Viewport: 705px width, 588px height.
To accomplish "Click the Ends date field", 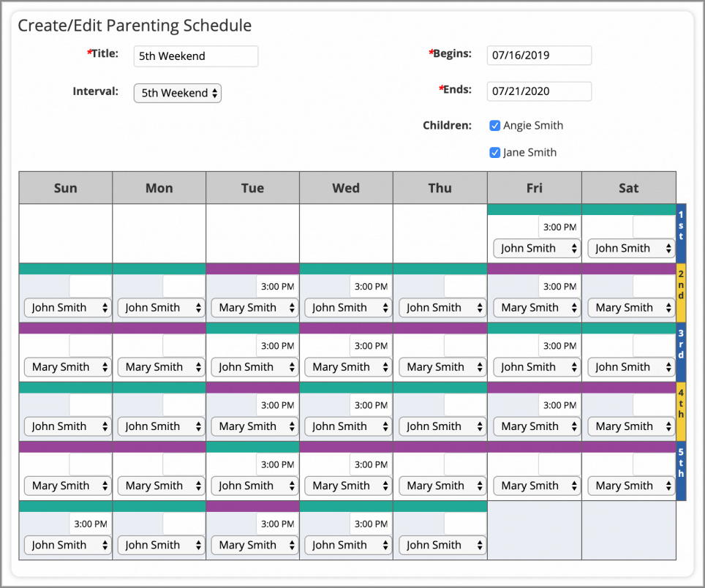I will pyautogui.click(x=538, y=91).
